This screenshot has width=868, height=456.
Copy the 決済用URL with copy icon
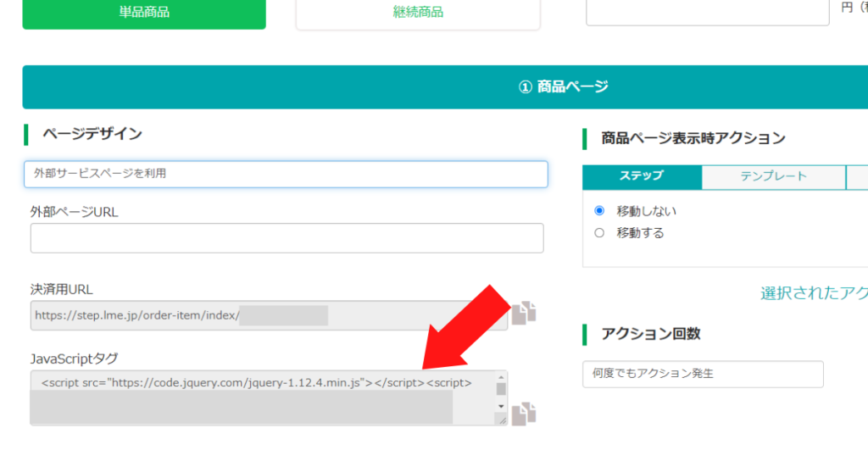click(524, 314)
